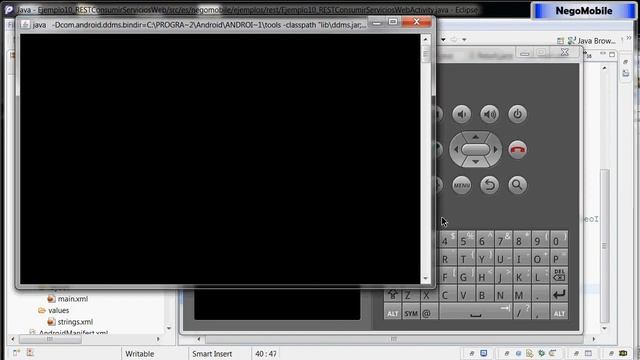This screenshot has height=360, width=640.
Task: Click number key 8 on emulator keyboard
Action: 521,241
